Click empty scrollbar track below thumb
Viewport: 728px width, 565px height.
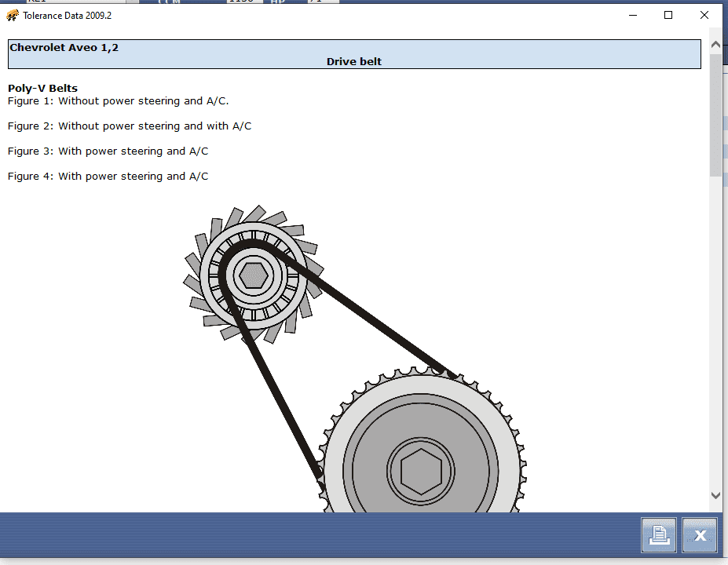[715, 330]
